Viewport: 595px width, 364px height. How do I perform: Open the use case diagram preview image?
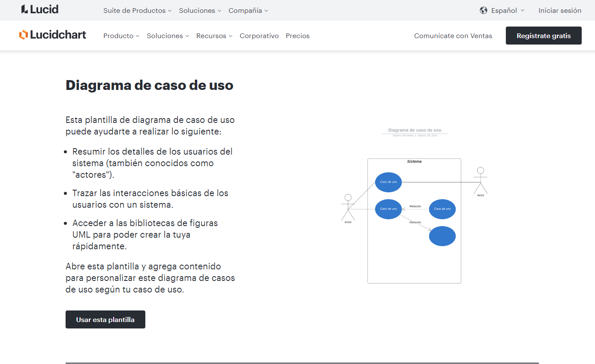[415, 205]
